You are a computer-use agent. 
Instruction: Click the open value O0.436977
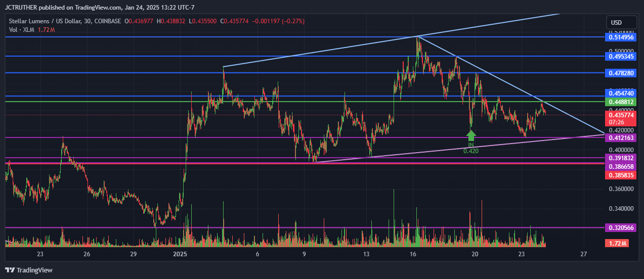[140, 21]
